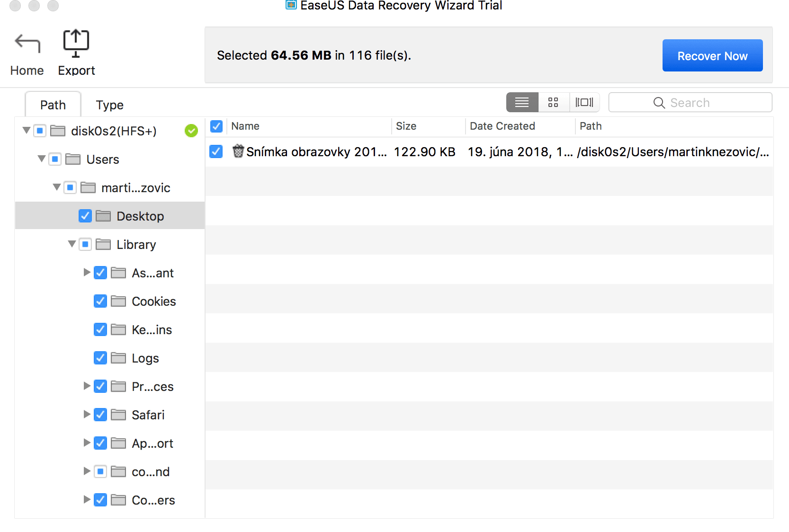
Task: Click the Cookies folder icon
Action: (x=118, y=301)
